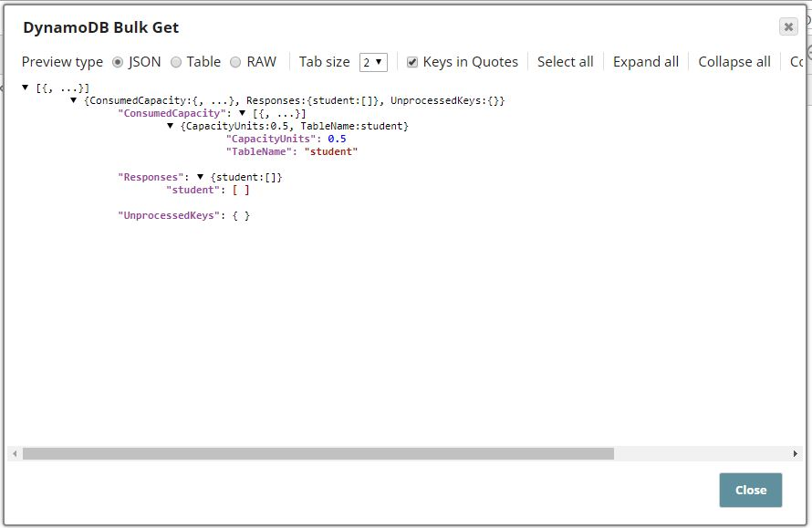This screenshot has width=812, height=528.
Task: Click the "Responses" key label
Action: (151, 177)
